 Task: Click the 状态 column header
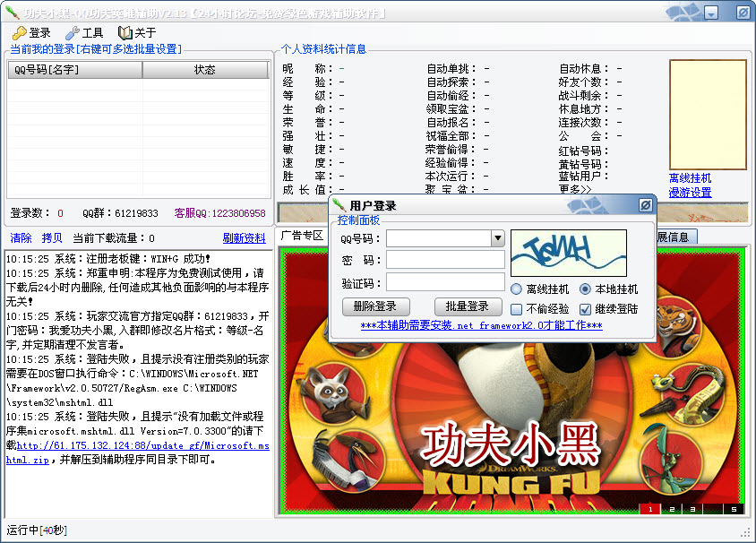(205, 70)
